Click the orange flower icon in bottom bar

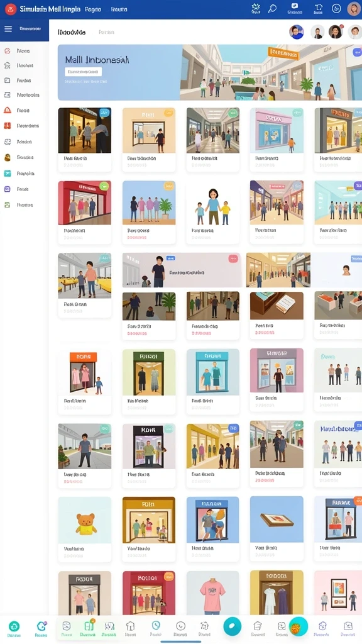coord(295,627)
